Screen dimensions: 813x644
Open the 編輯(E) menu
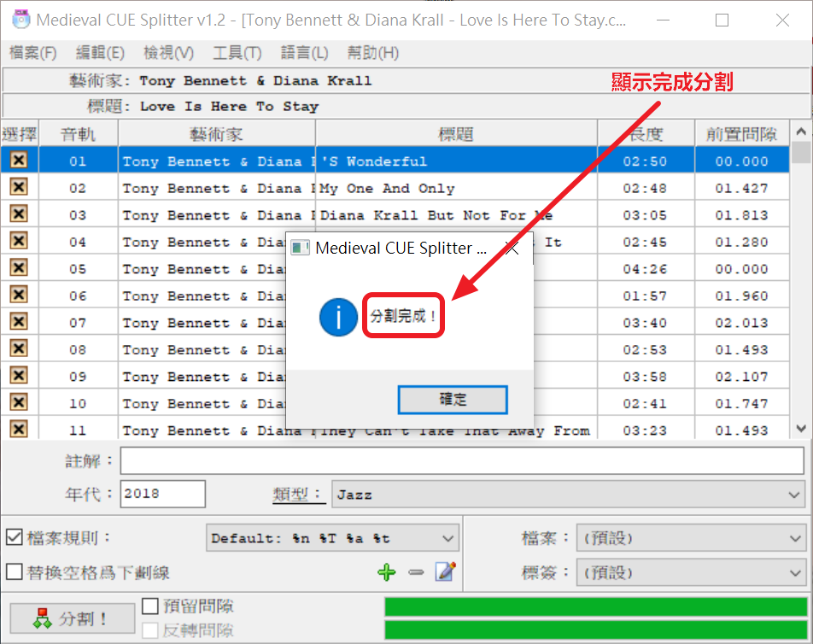[100, 53]
